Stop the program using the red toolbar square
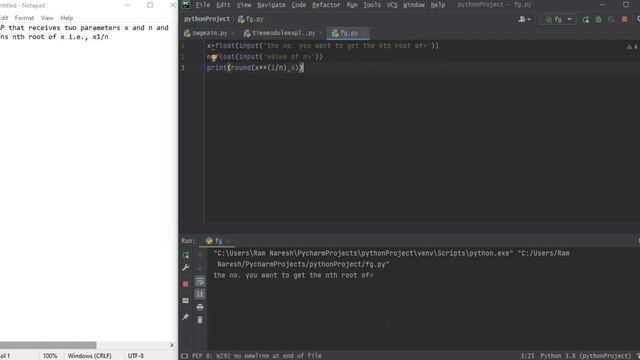Screen dimensions: 640x360 [x=624, y=19]
